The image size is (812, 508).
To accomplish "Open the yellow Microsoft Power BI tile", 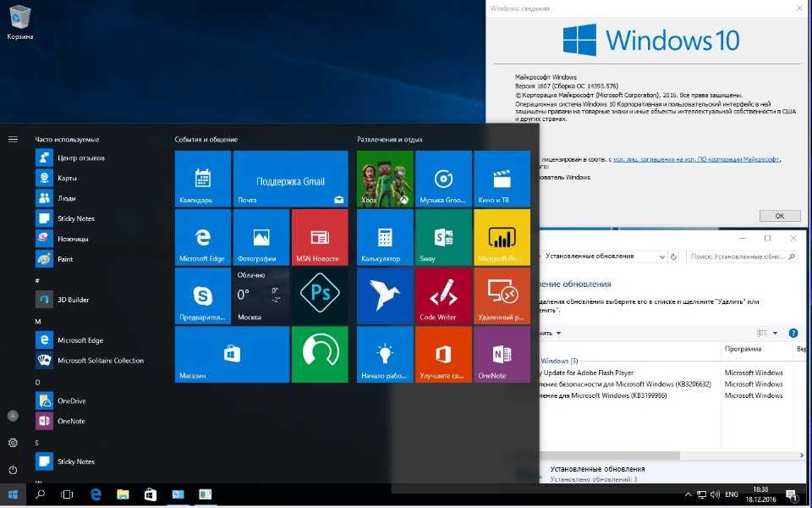I will 502,237.
